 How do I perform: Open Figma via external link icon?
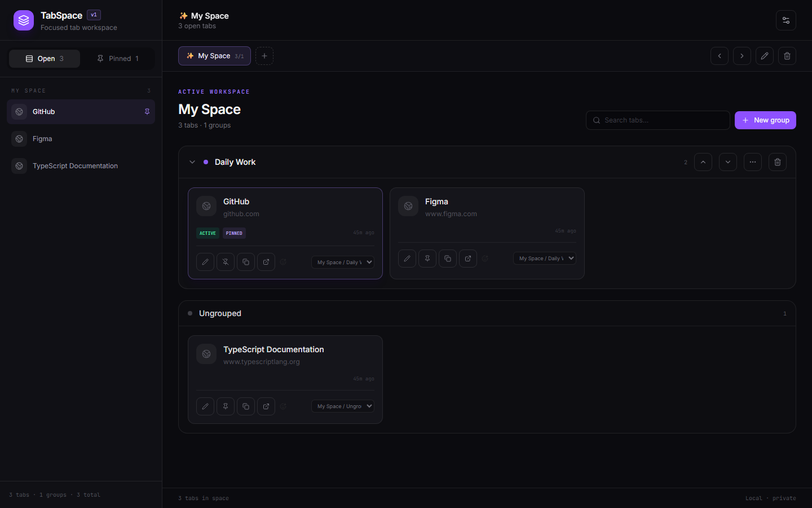tap(468, 259)
